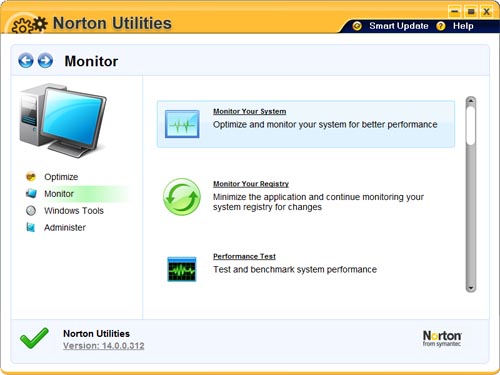Open the Monitor Your Registry link
Viewport: 500px width, 375px height.
point(251,184)
